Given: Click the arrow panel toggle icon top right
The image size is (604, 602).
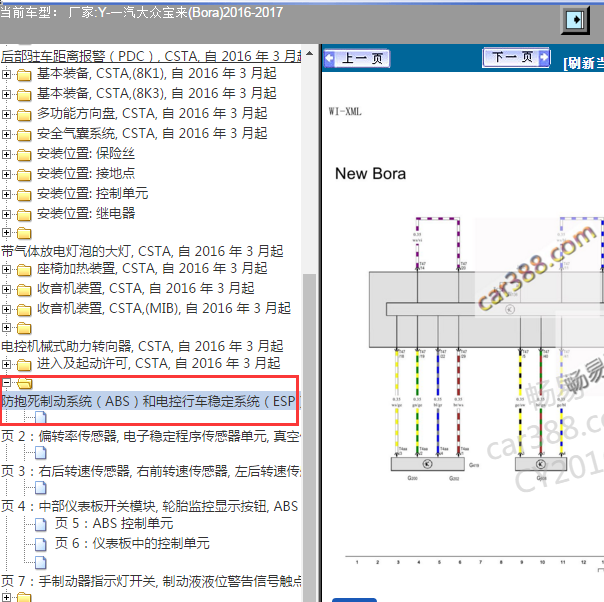Looking at the screenshot, I should pos(575,19).
